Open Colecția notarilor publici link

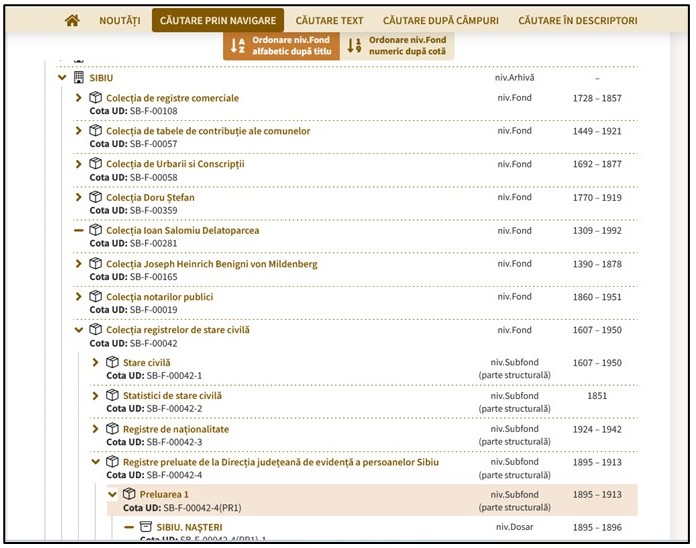159,297
